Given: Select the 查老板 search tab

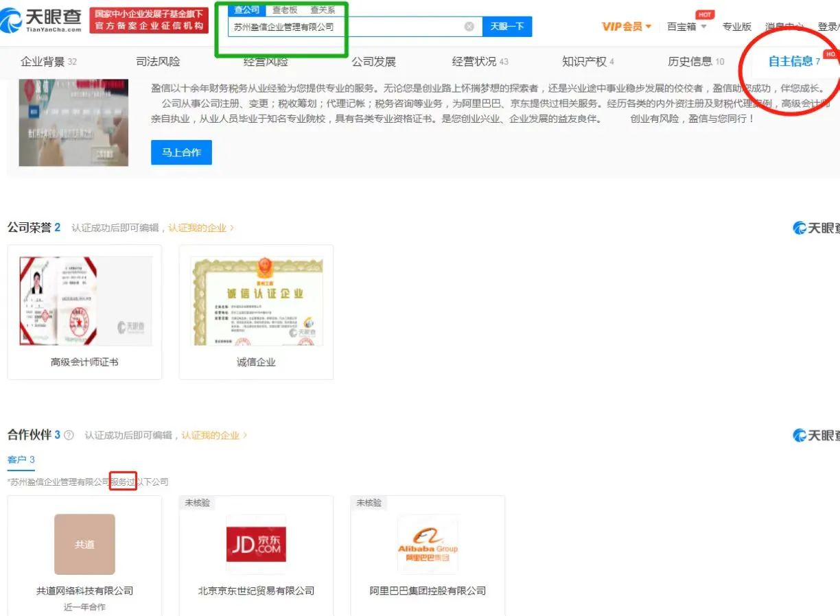Looking at the screenshot, I should (x=285, y=10).
